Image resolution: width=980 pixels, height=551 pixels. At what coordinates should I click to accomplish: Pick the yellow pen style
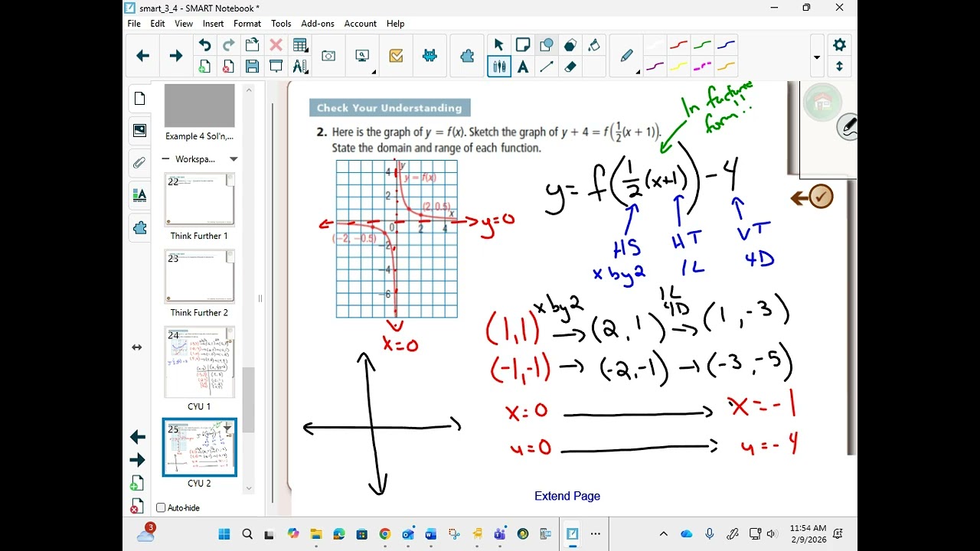(x=679, y=67)
